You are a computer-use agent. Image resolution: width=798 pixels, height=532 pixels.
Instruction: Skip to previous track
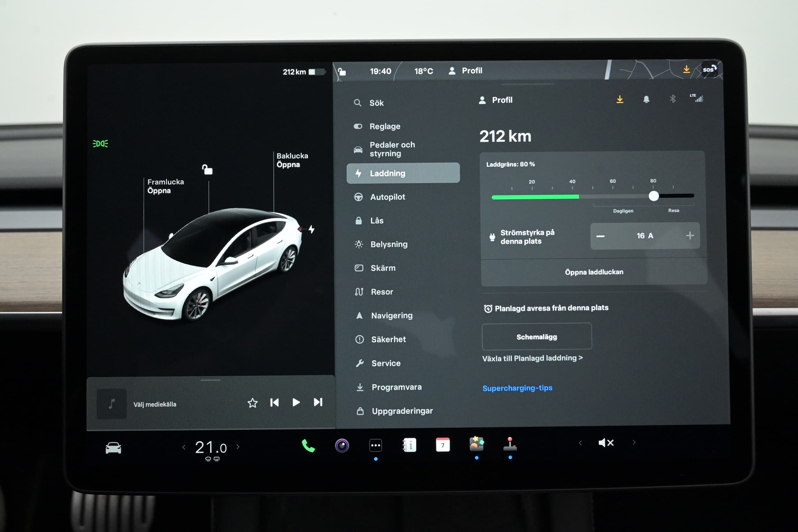pos(274,403)
